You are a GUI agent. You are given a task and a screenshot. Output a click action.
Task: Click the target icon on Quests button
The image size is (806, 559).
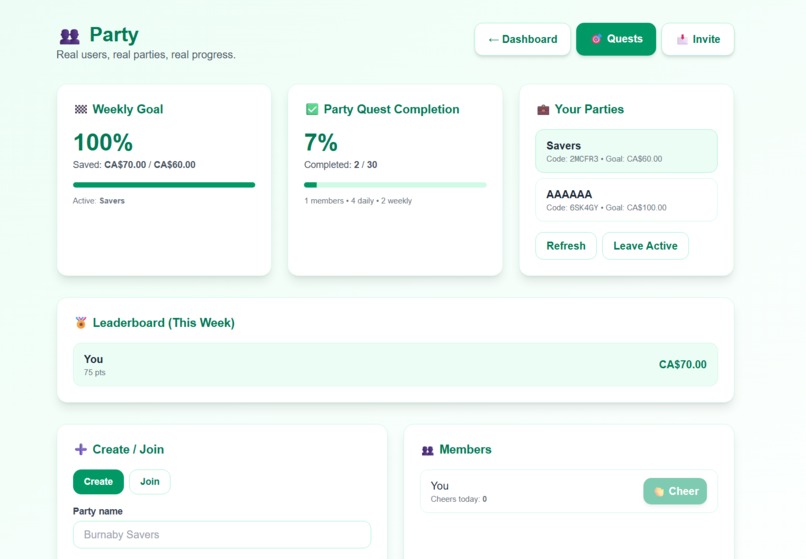point(596,39)
